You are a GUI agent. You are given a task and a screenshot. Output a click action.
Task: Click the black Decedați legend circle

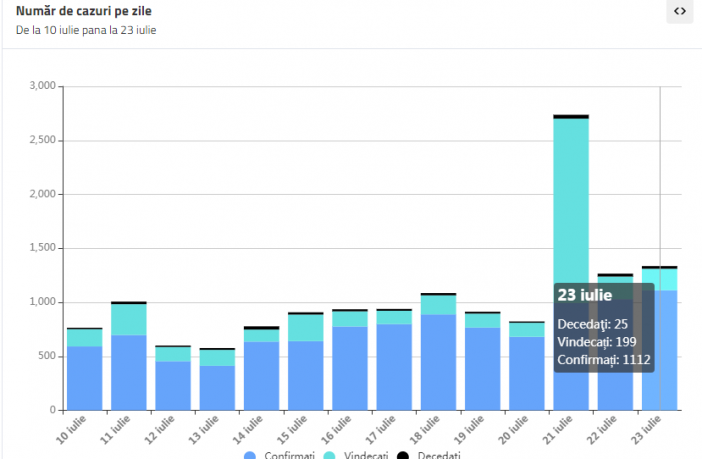[x=402, y=455]
